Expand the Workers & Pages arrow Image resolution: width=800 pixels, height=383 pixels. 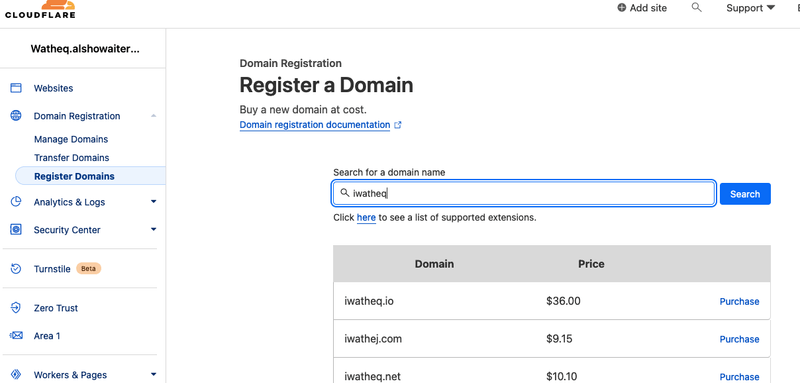point(154,375)
